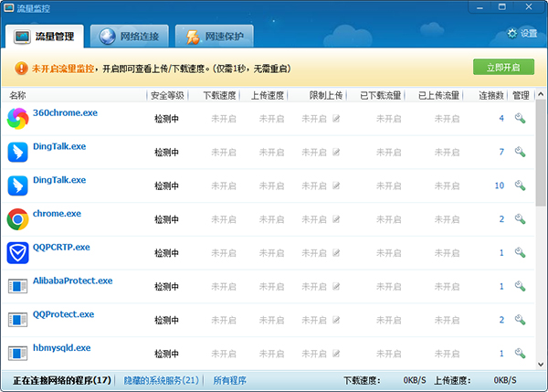
Task: Edit upload limit for DingTalk.exe with 7 connections
Action: coord(336,152)
